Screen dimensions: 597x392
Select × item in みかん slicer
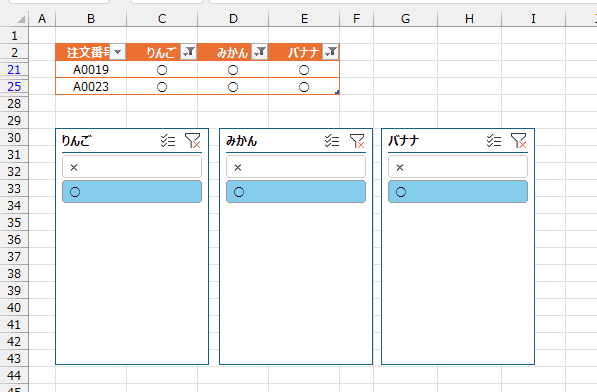pyautogui.click(x=296, y=167)
